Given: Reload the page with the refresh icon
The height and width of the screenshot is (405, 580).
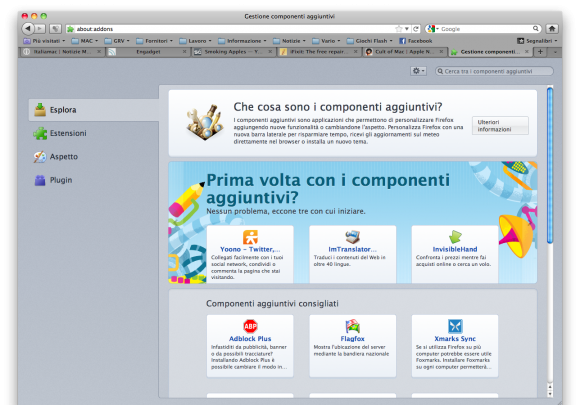Looking at the screenshot, I should (416, 29).
